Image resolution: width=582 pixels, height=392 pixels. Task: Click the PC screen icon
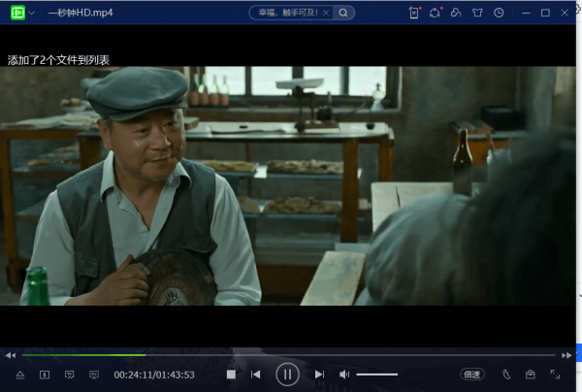click(x=94, y=375)
